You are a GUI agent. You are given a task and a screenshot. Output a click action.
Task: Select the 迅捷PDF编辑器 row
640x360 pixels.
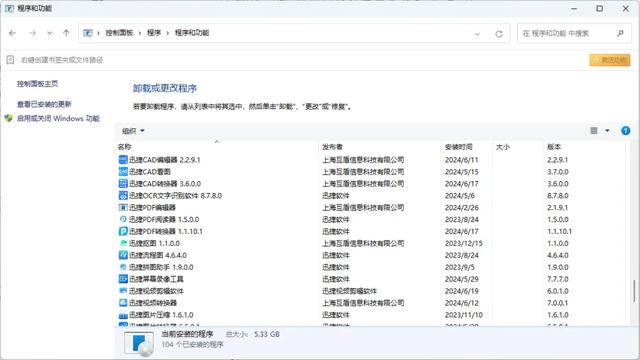click(x=370, y=207)
